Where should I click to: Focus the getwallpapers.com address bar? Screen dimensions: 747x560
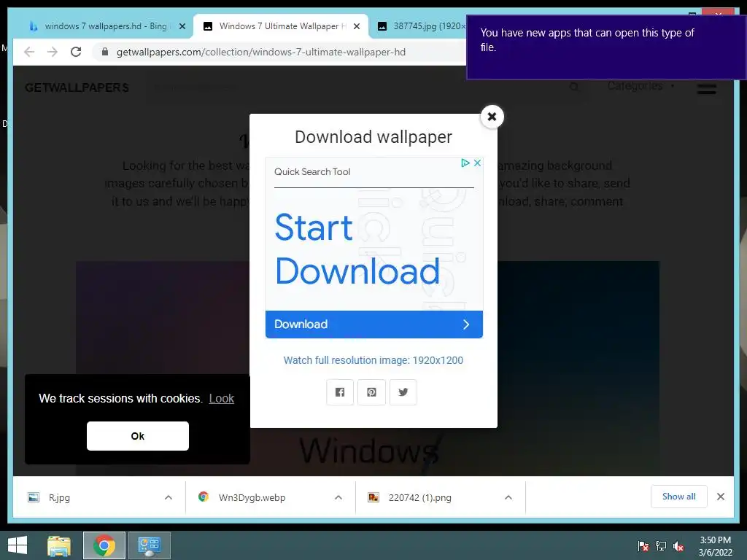281,52
